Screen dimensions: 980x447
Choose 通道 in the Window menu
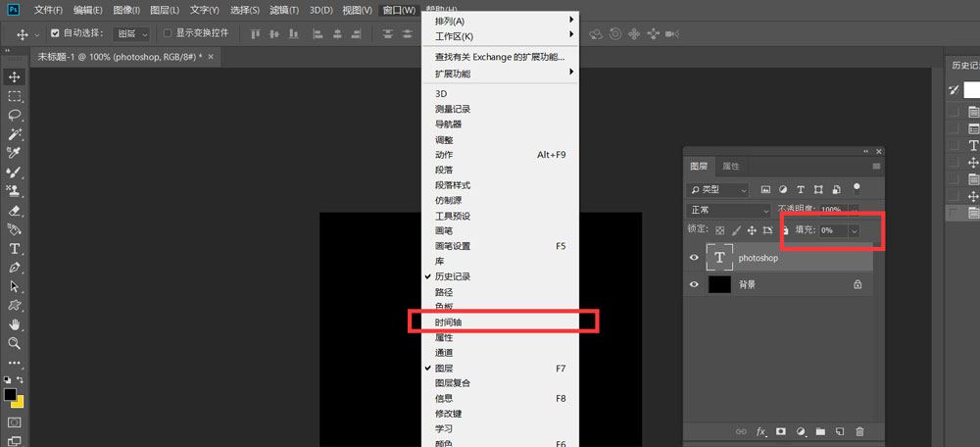tap(502, 353)
